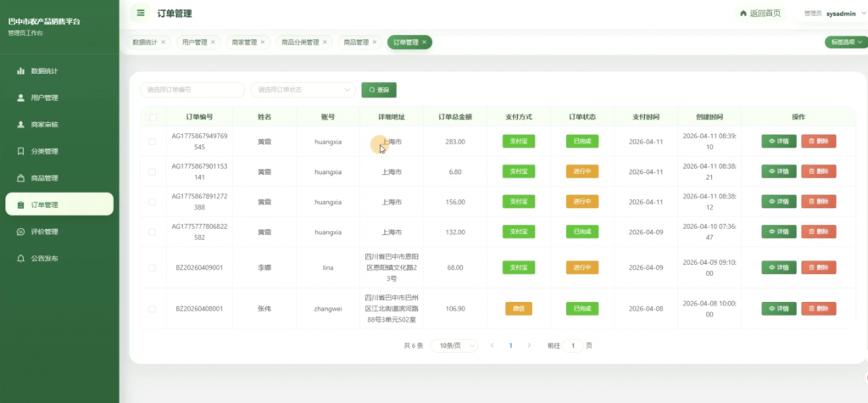868x403 pixels.
Task: Open the sysadmin user menu
Action: click(x=835, y=14)
